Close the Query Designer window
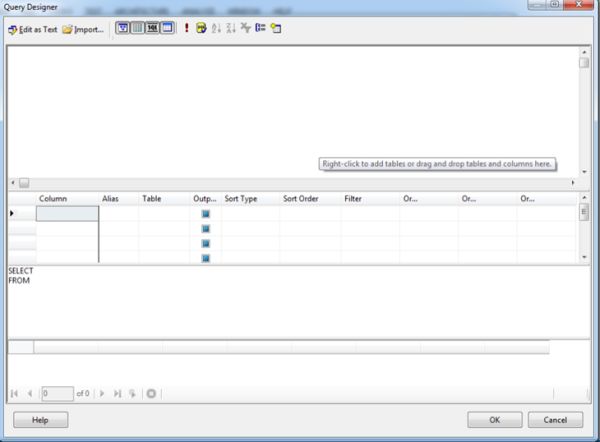This screenshot has height=442, width=600. tap(579, 4)
